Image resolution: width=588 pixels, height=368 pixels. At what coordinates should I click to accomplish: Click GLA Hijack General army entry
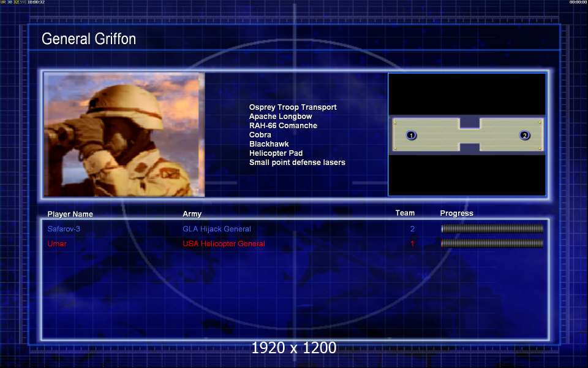click(217, 229)
